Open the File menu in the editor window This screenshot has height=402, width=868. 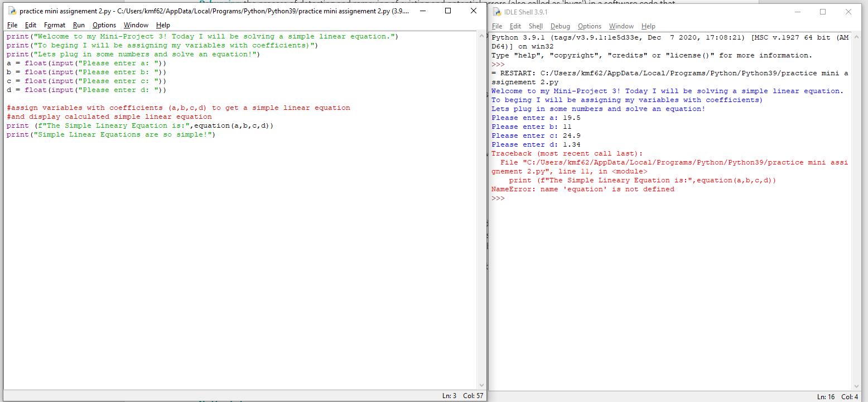(x=12, y=25)
